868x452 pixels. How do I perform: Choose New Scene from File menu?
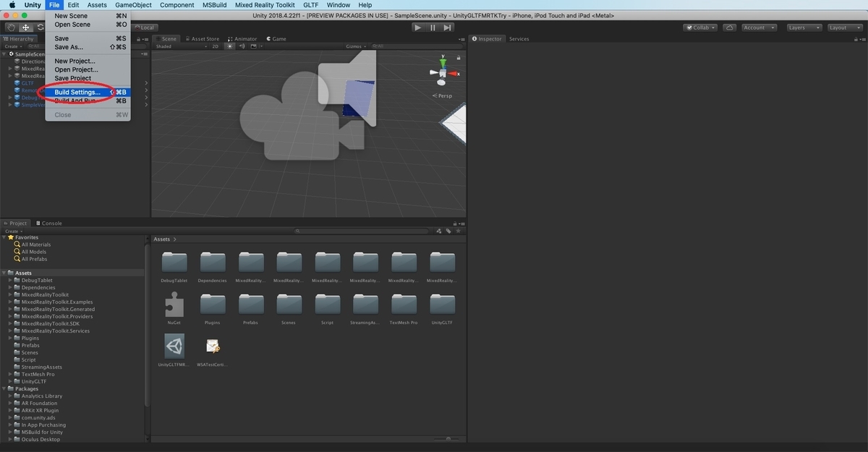click(x=88, y=16)
